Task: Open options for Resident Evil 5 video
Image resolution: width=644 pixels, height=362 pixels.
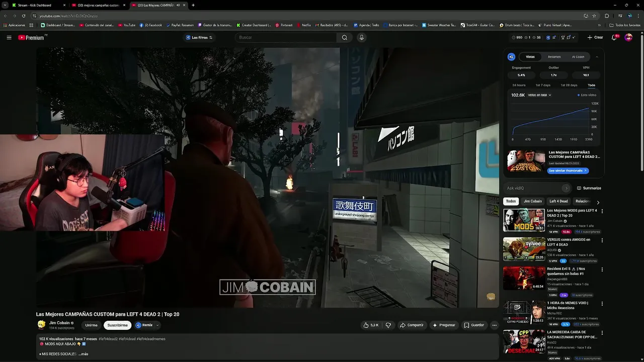Action: [602, 269]
